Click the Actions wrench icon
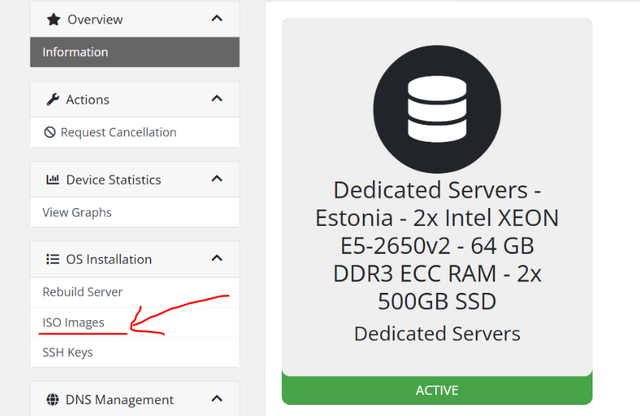640x416 pixels. [53, 99]
